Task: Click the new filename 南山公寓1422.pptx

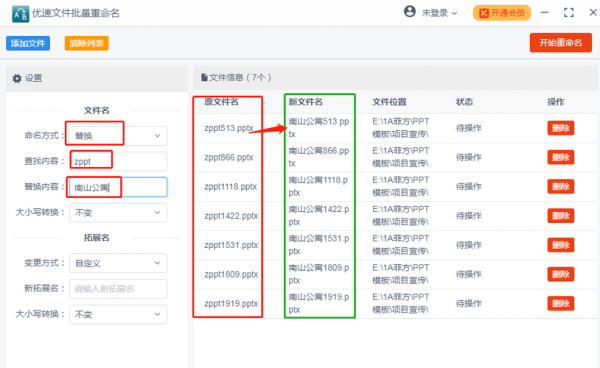Action: click(x=318, y=215)
